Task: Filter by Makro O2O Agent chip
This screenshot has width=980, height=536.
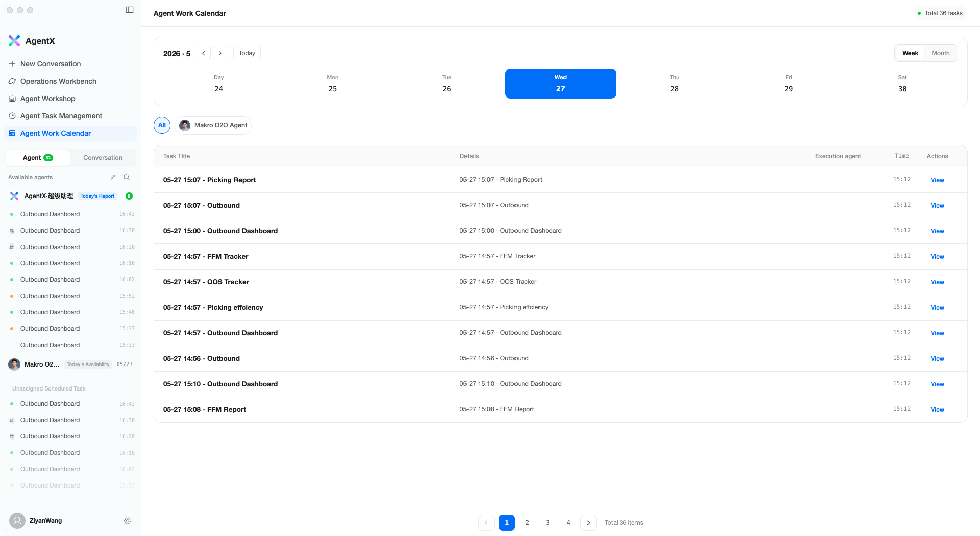Action: pos(213,125)
